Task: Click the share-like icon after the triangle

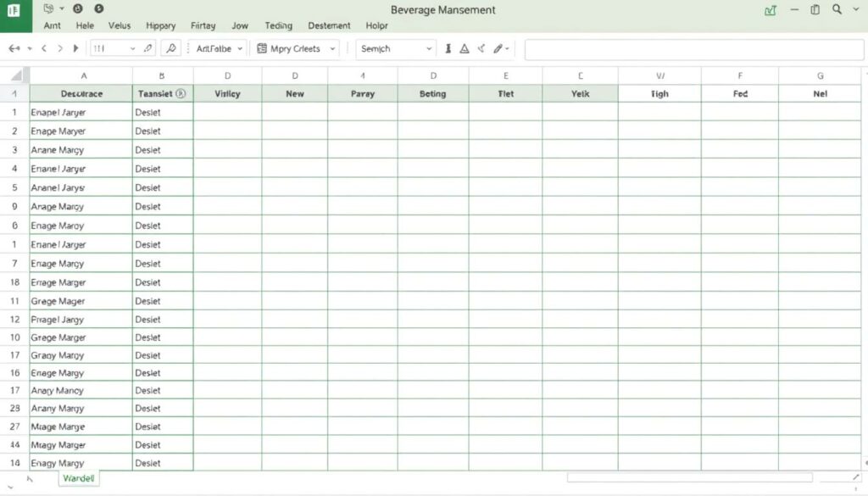Action: (x=481, y=48)
